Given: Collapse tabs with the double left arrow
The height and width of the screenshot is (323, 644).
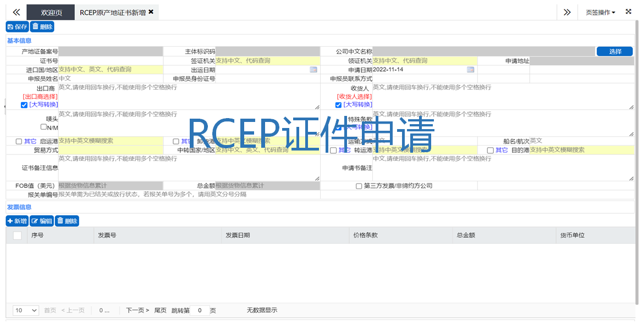Looking at the screenshot, I should pyautogui.click(x=16, y=12).
